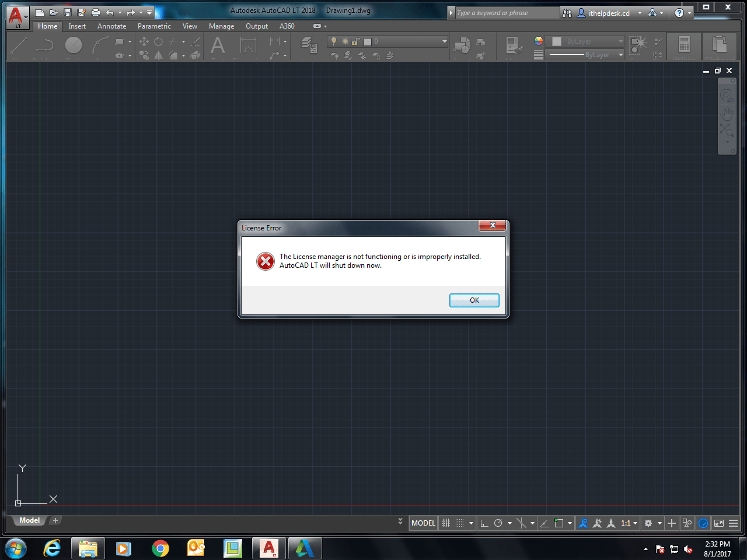The width and height of the screenshot is (747, 560).
Task: Toggle Clean Screen in status bar
Action: pyautogui.click(x=719, y=523)
